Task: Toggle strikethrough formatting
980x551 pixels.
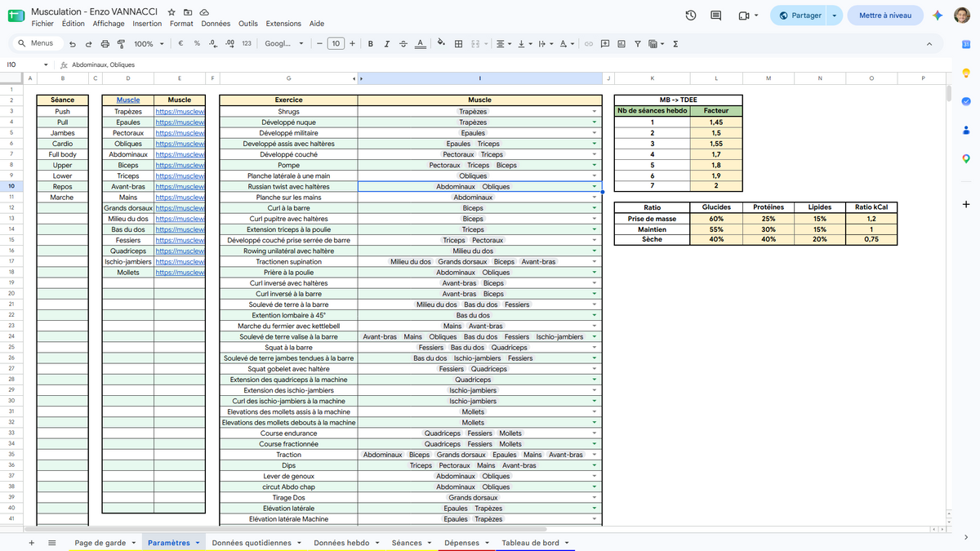Action: (403, 44)
